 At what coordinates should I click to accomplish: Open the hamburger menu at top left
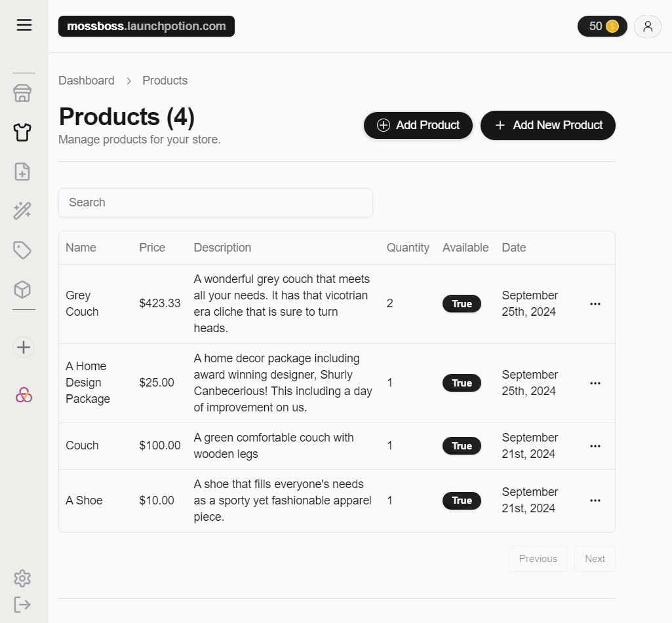coord(24,25)
